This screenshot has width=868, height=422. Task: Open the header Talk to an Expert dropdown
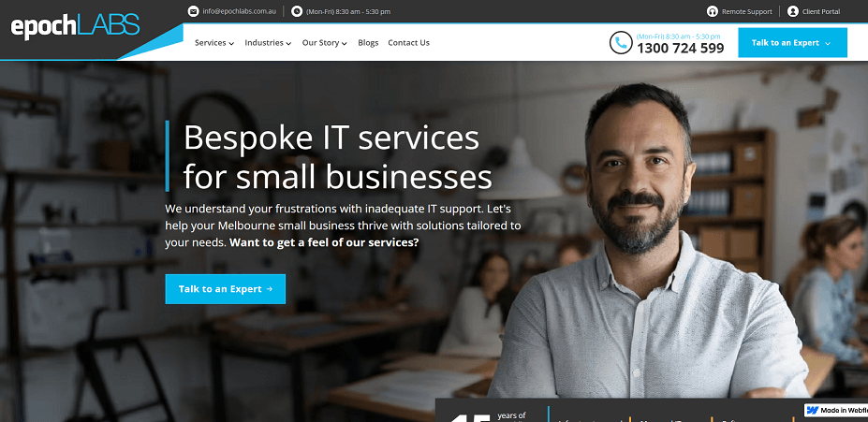(x=792, y=43)
